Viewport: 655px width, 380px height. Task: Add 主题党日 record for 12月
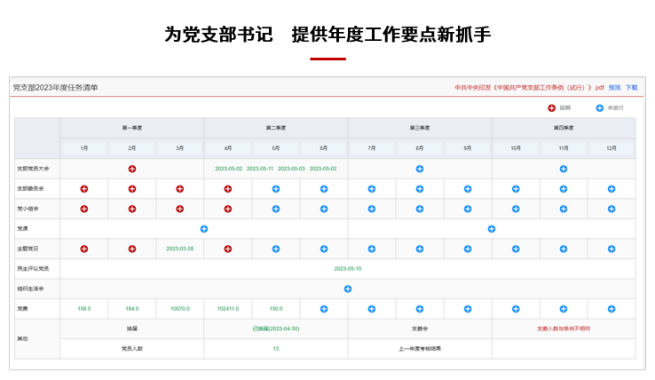[x=612, y=249]
